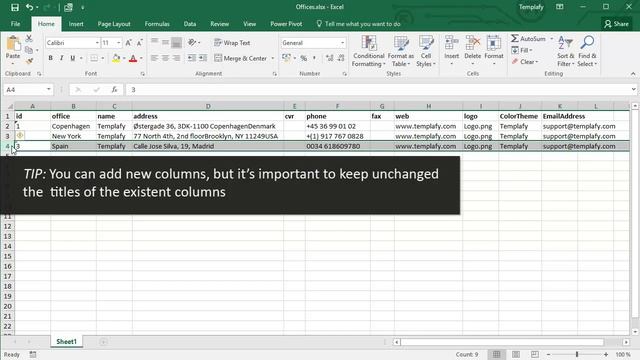Open the File tab

click(x=16, y=24)
